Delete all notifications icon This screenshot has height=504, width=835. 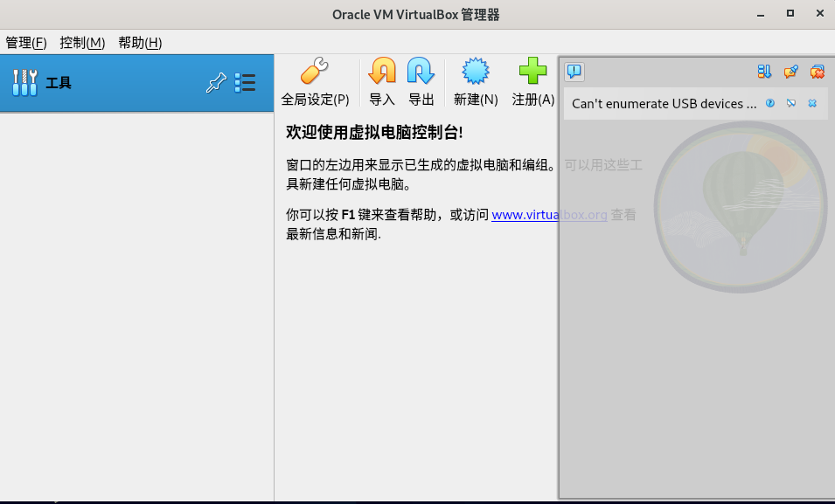[818, 72]
